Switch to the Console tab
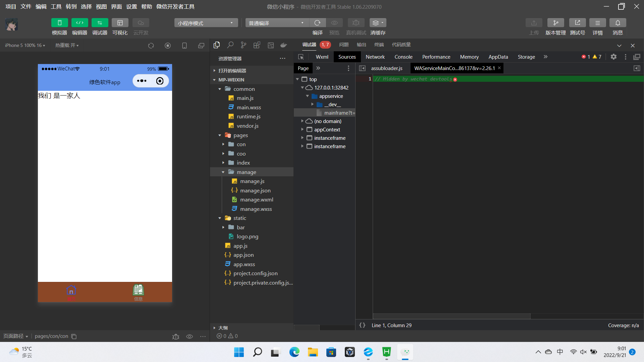The image size is (644, 362). pos(403,57)
